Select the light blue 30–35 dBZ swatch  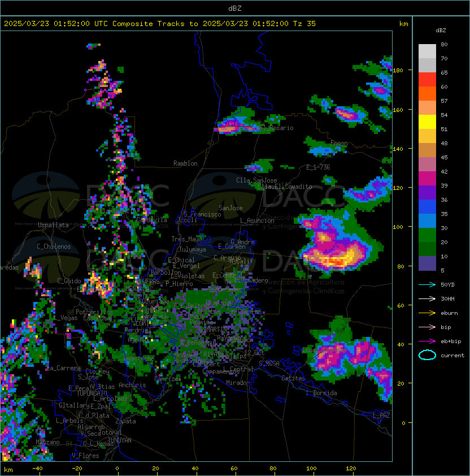(x=427, y=220)
